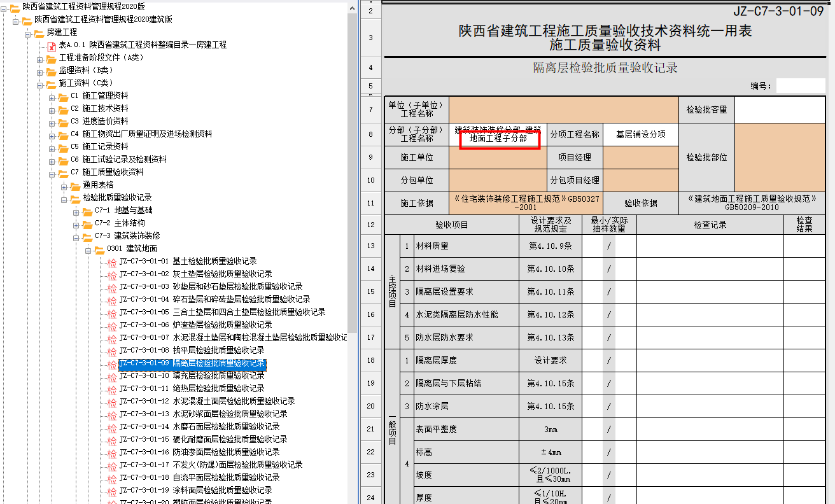The width and height of the screenshot is (835, 504).
Task: Open JZ-C7-3-01-08 找平层检验批质量验收记录
Action: coord(192,350)
